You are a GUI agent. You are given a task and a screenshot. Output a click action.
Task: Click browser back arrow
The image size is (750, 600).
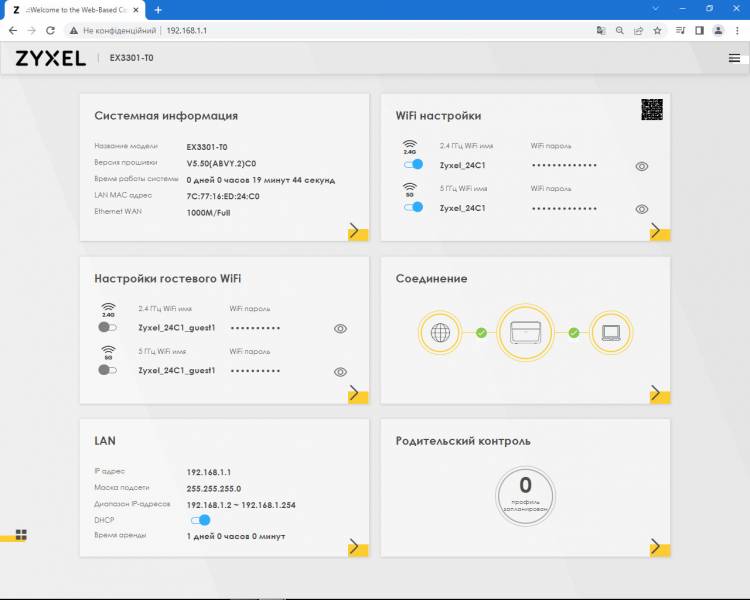pyautogui.click(x=13, y=30)
